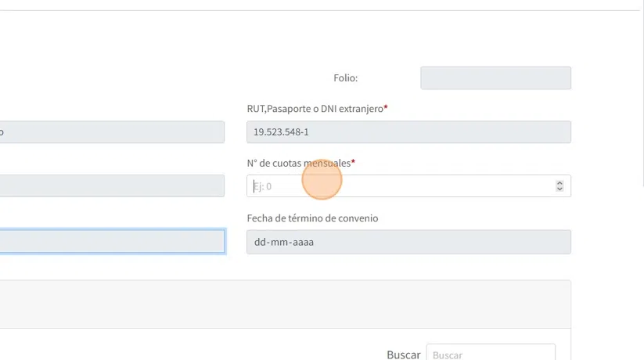Click the Folio label
This screenshot has width=644, height=360.
[345, 78]
